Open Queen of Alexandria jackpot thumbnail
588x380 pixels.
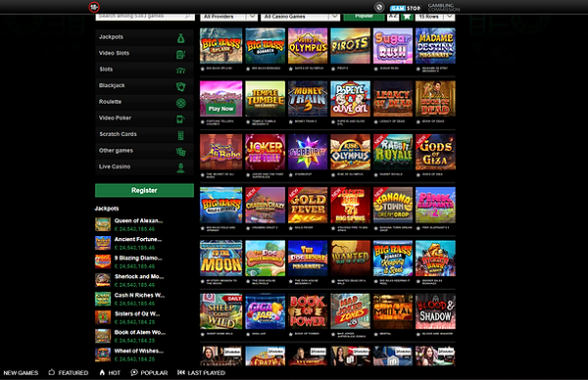click(x=103, y=224)
